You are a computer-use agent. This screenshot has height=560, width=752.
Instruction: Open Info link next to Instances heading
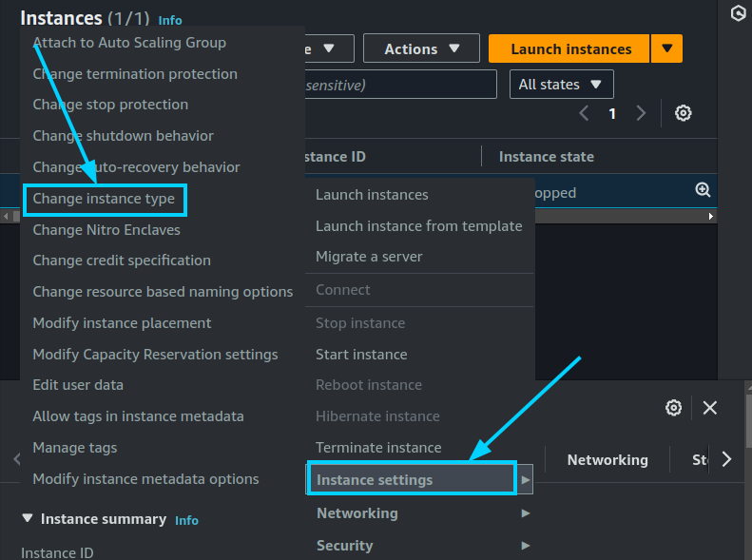click(170, 20)
